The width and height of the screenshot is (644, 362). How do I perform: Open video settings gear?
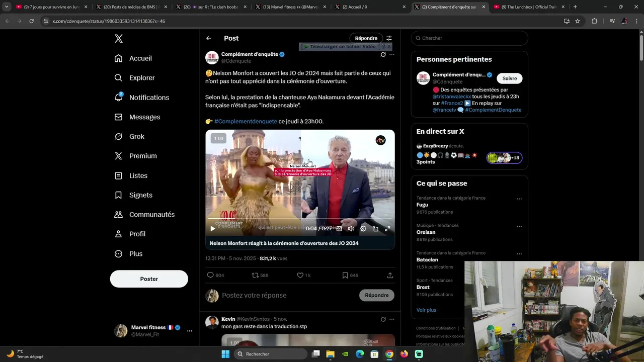pos(363,229)
